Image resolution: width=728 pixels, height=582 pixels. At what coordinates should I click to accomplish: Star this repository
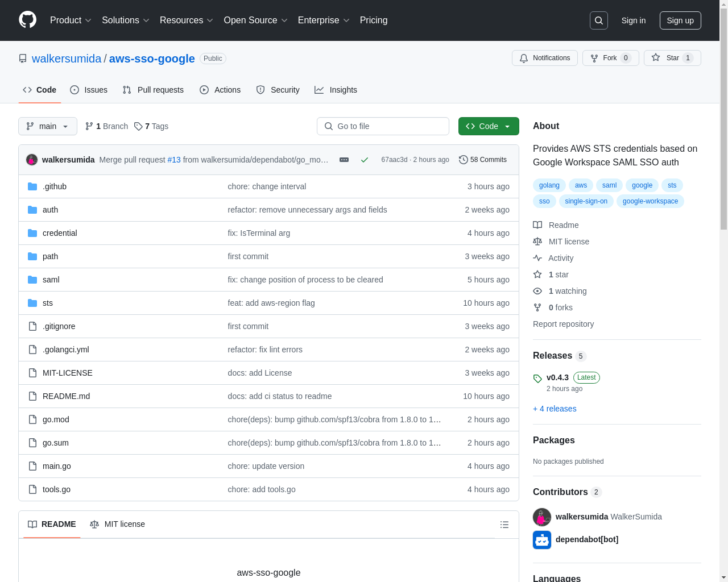[x=672, y=58]
